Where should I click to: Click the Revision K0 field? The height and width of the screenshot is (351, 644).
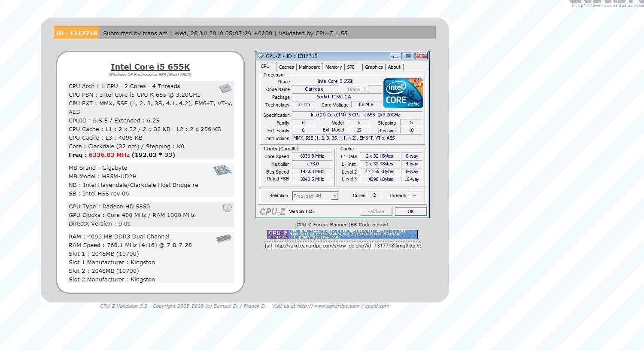pos(411,130)
